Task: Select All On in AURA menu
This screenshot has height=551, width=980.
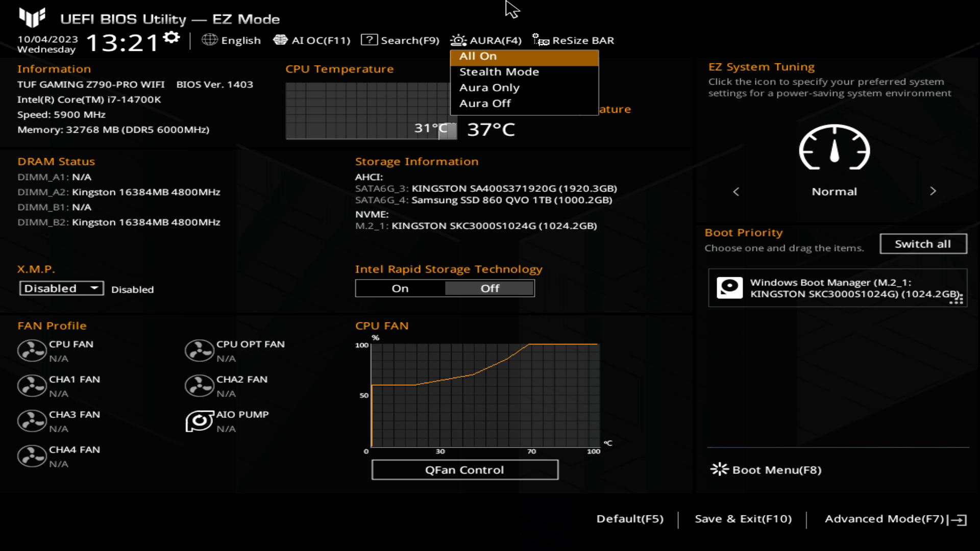Action: [524, 56]
